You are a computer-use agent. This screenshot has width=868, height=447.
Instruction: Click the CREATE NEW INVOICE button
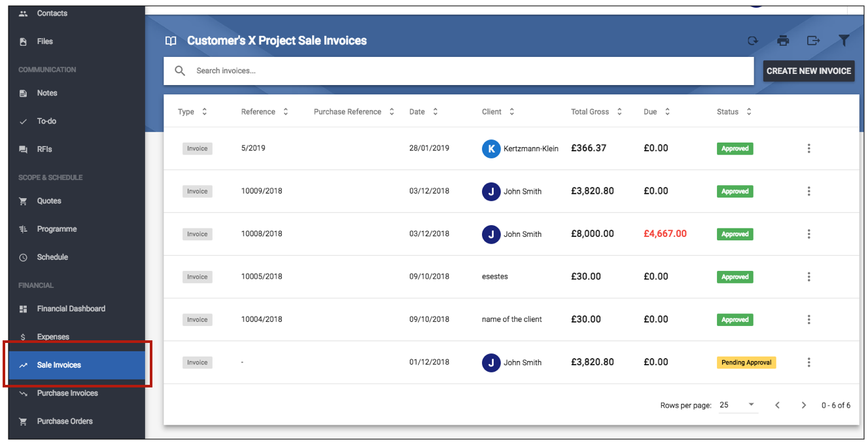pos(809,71)
